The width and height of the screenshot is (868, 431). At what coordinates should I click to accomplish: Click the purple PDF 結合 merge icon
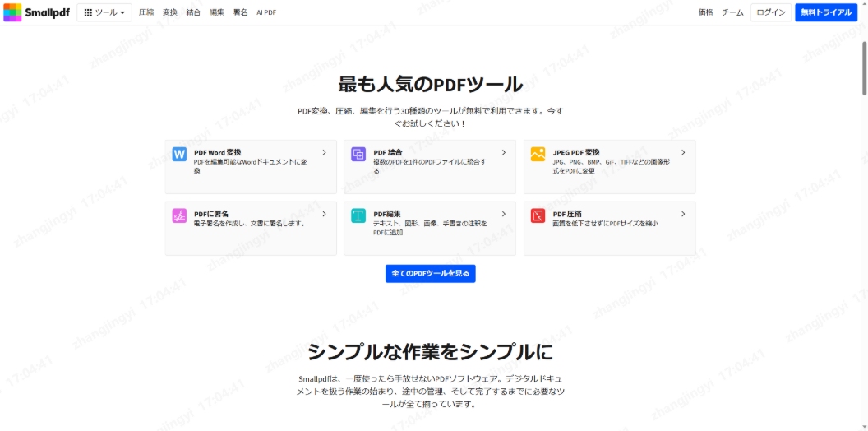pyautogui.click(x=358, y=154)
